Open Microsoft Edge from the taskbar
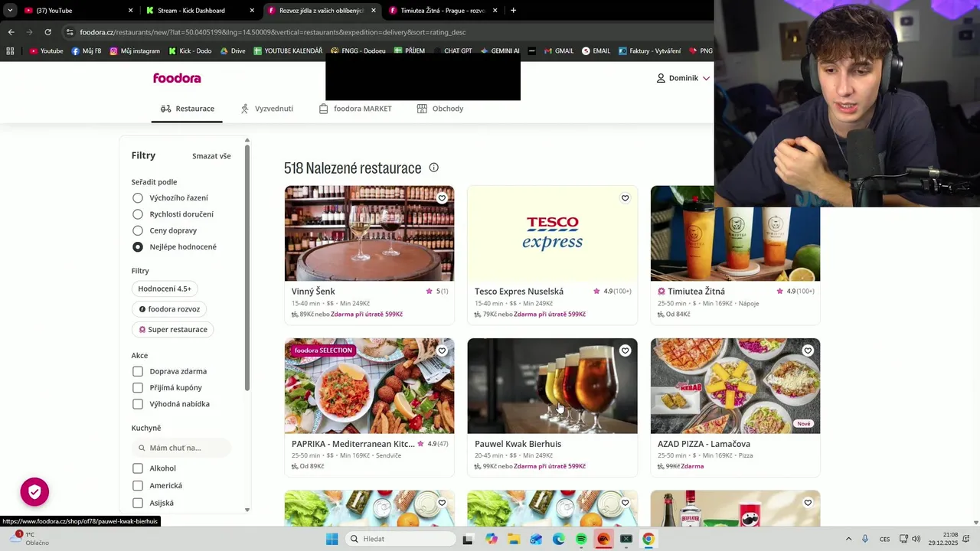The height and width of the screenshot is (551, 980). click(x=559, y=539)
